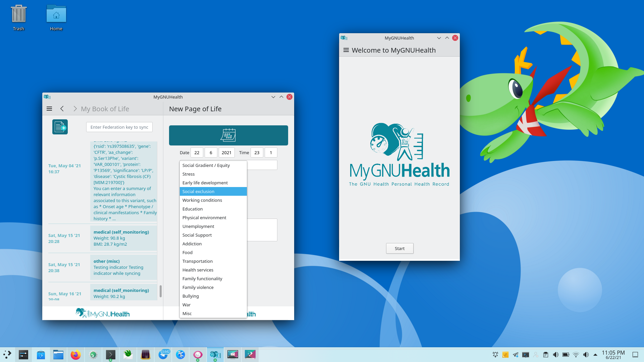The width and height of the screenshot is (644, 362).
Task: Select the Misc option at list bottom
Action: [213, 313]
